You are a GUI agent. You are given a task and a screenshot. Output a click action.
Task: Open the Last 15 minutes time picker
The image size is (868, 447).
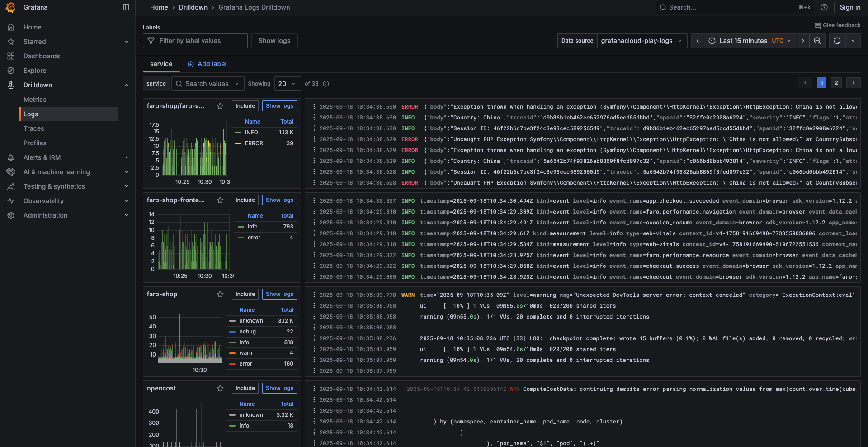[x=750, y=41]
